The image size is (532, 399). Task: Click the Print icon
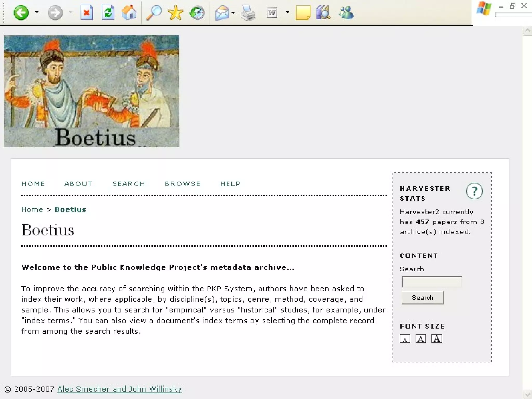(x=248, y=12)
